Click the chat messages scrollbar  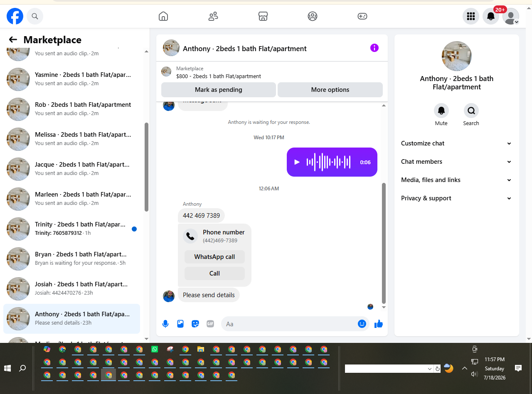[384, 243]
